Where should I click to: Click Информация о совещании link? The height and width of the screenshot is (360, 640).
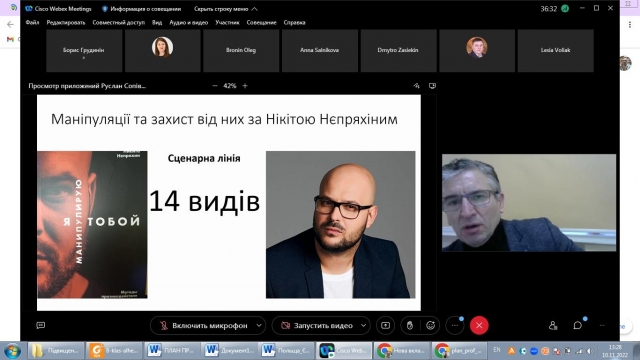pos(141,9)
